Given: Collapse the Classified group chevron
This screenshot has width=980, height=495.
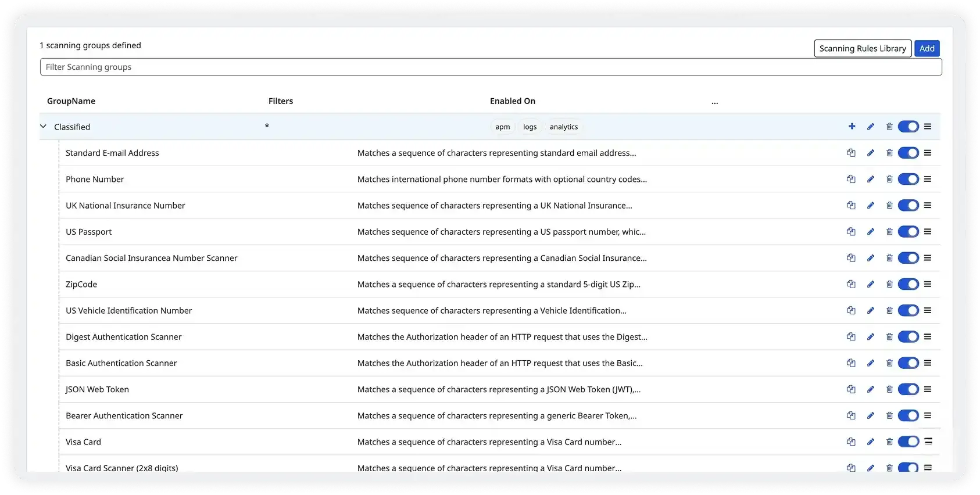Looking at the screenshot, I should coord(44,127).
